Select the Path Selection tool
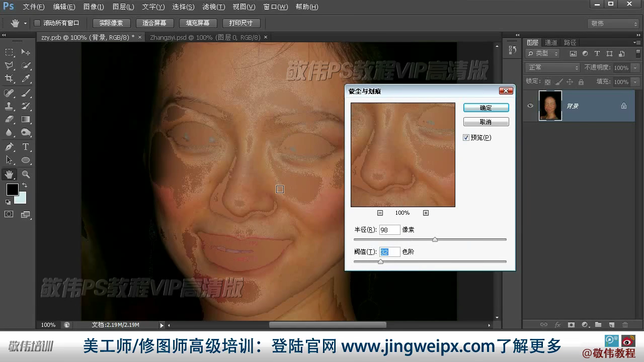 [9, 160]
